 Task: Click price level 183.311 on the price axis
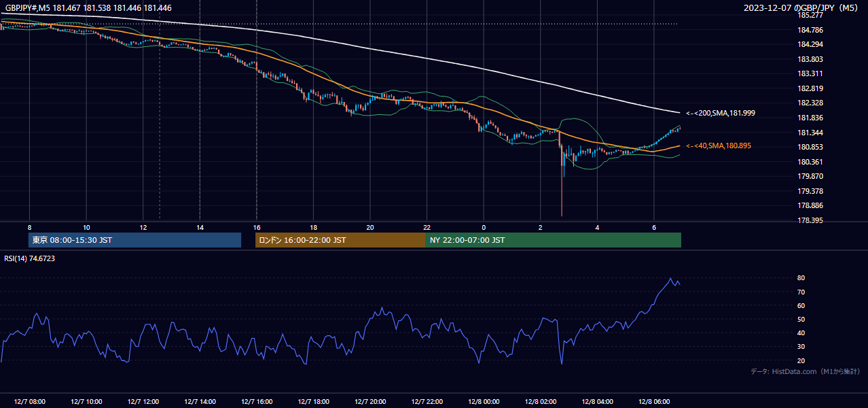[x=810, y=73]
